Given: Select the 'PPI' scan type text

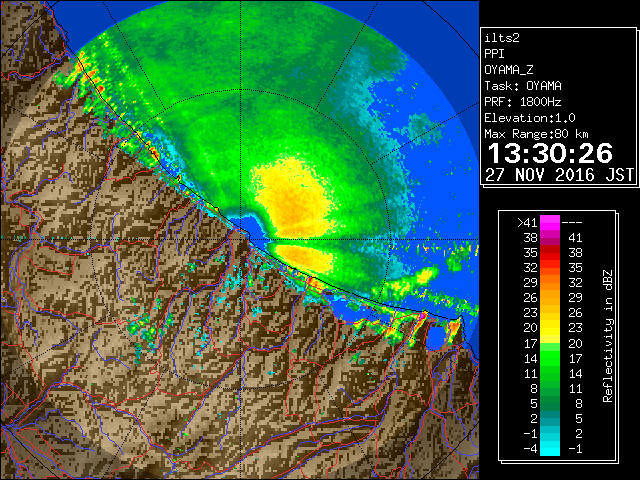Looking at the screenshot, I should click(494, 54).
